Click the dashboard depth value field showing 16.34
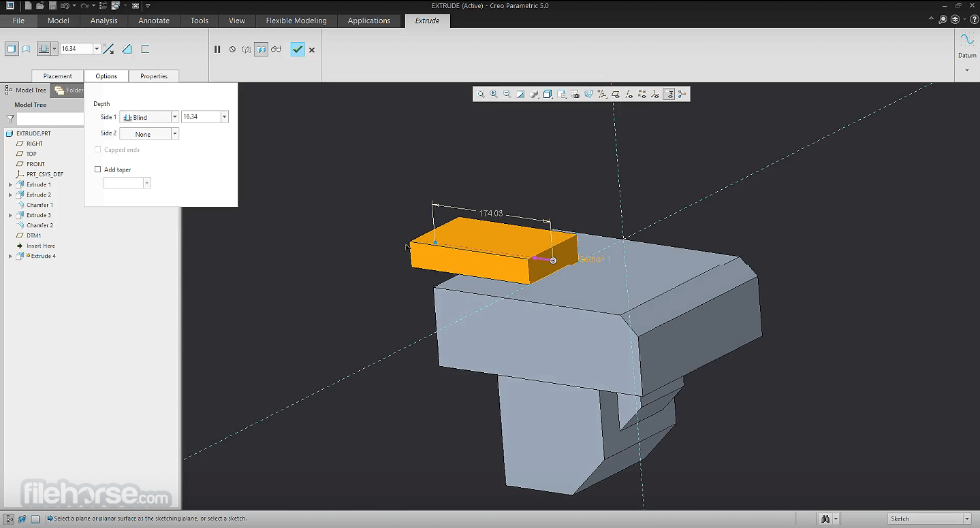The image size is (980, 528). [76, 49]
